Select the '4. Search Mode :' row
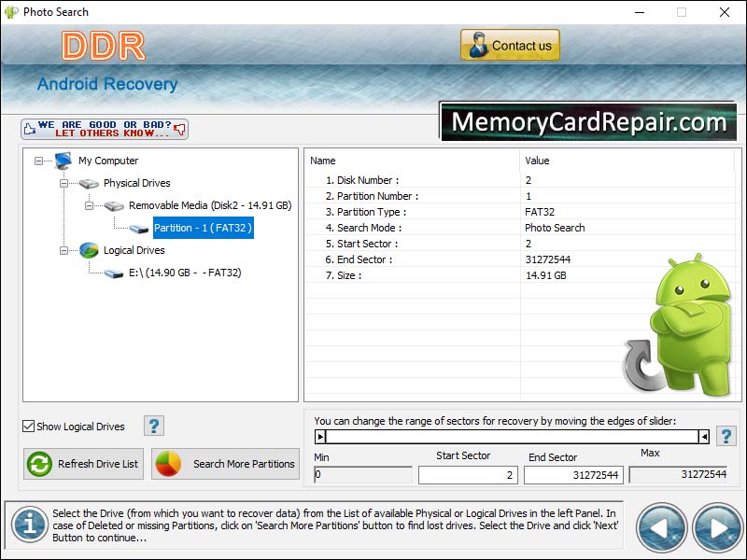The width and height of the screenshot is (747, 560). point(521,228)
